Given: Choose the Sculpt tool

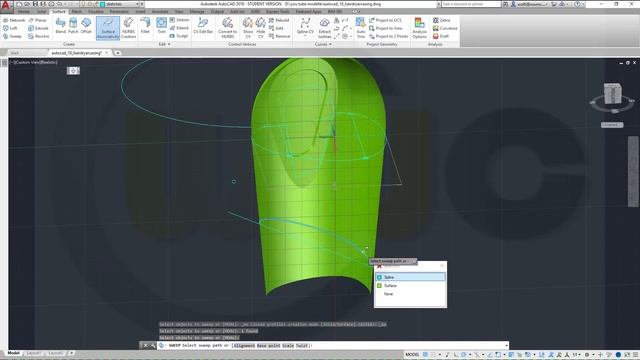Looking at the screenshot, I should pos(179,36).
